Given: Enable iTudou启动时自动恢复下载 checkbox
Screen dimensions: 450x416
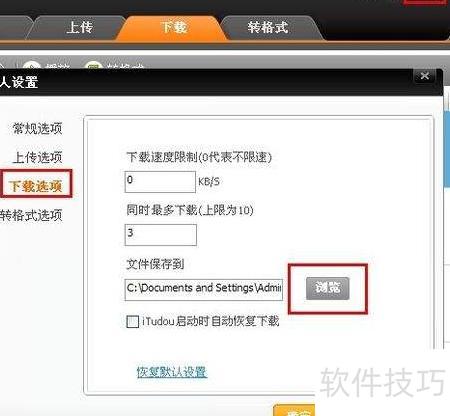Looking at the screenshot, I should [133, 322].
